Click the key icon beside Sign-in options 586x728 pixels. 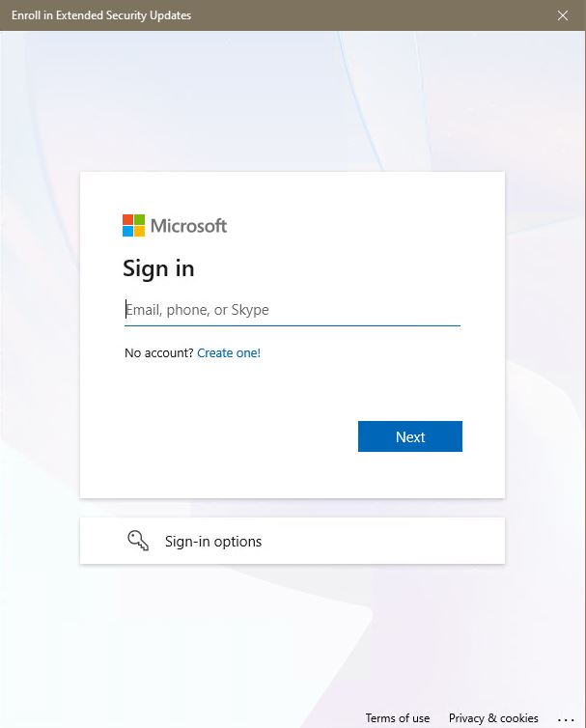click(x=138, y=541)
